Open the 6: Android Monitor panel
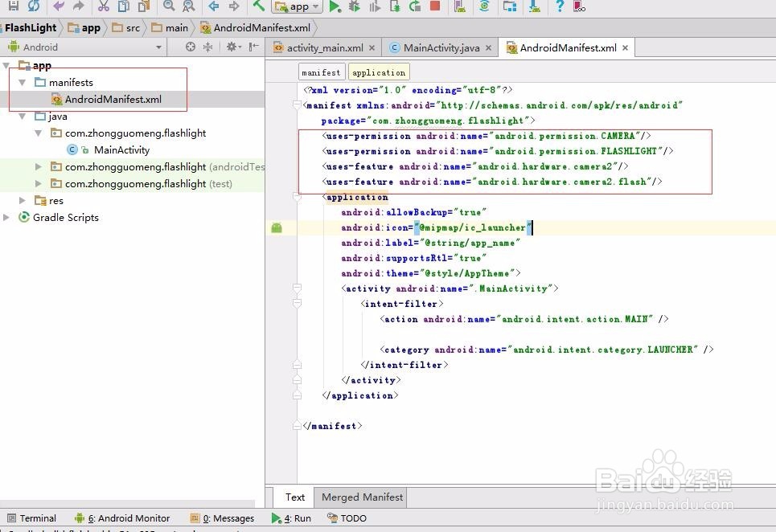Screen dimensions: 776x532 (129, 518)
